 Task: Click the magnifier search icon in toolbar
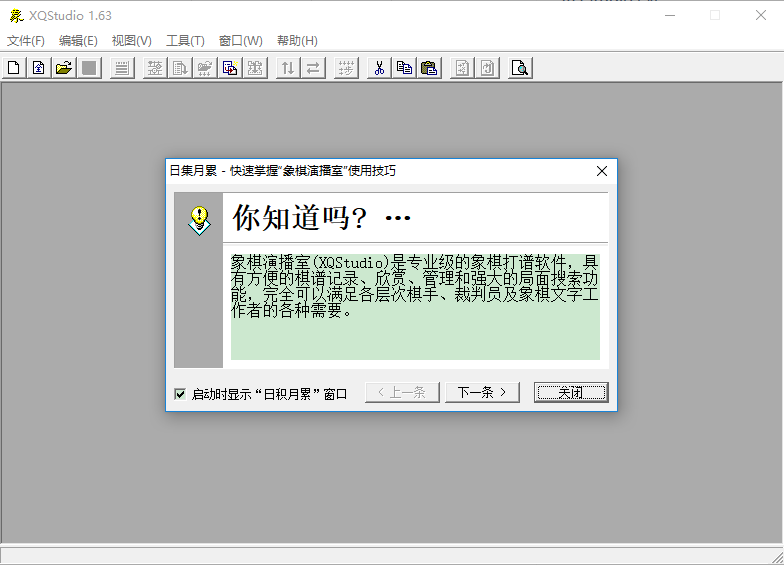tap(519, 68)
